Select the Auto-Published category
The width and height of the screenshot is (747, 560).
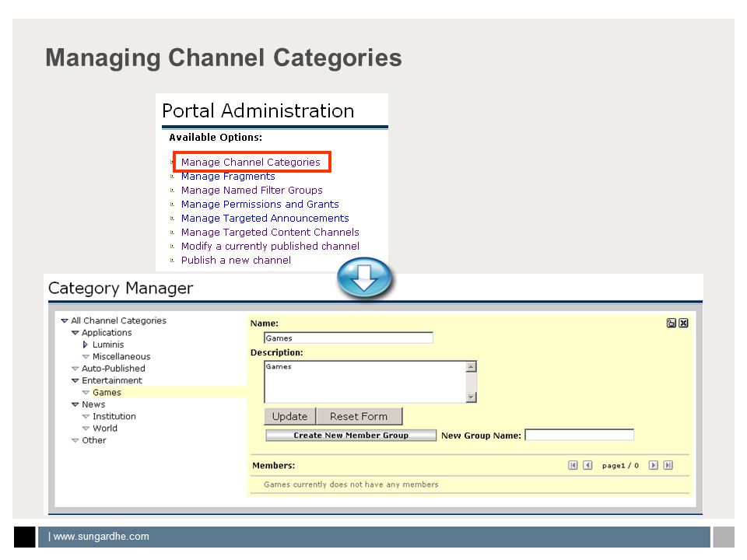pos(114,368)
